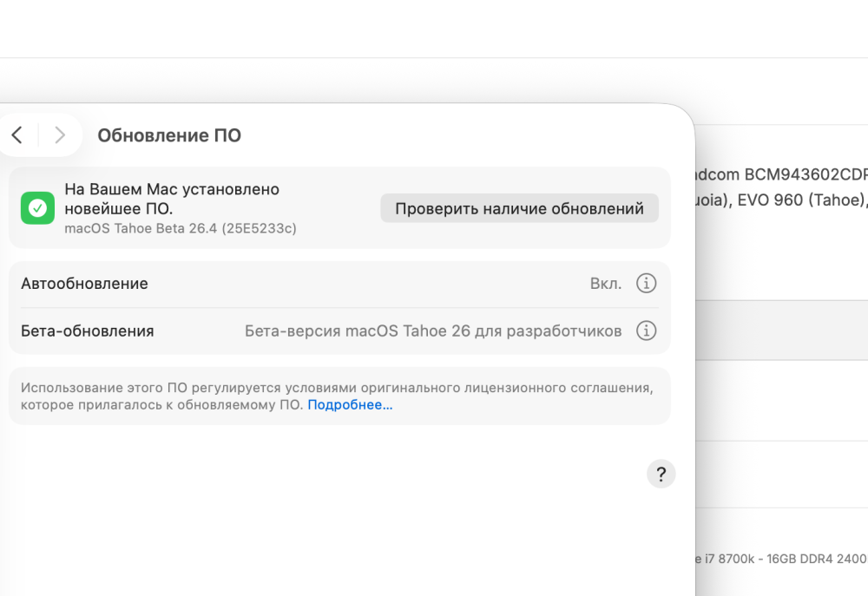Image resolution: width=868 pixels, height=596 pixels.
Task: Open help with the question mark button
Action: (661, 474)
